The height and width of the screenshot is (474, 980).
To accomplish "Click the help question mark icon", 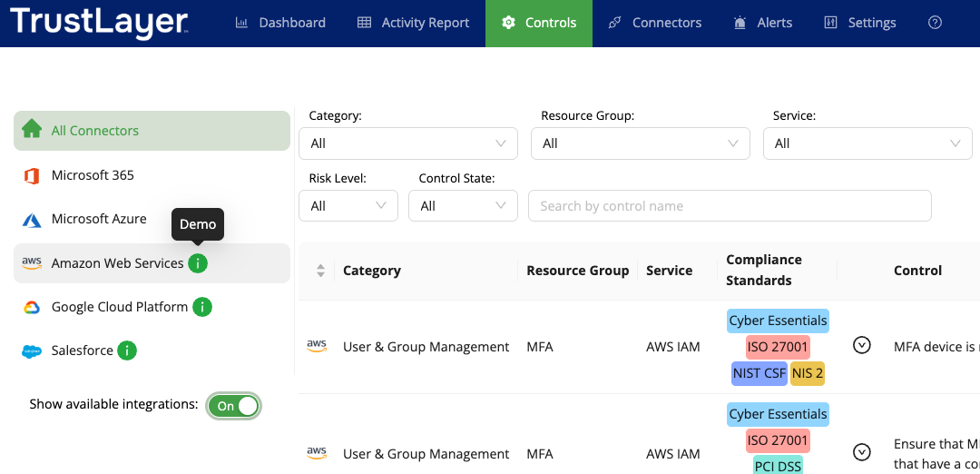I will 935,23.
